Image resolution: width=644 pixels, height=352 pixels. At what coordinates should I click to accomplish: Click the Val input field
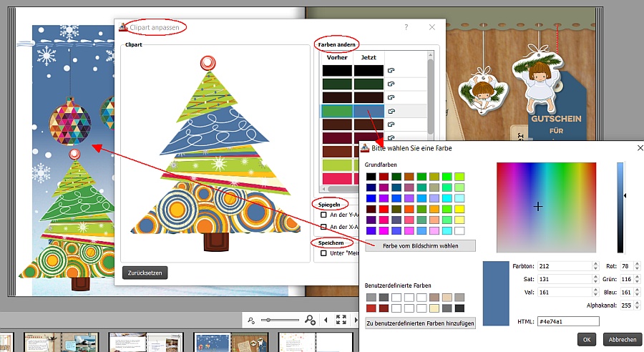click(565, 293)
